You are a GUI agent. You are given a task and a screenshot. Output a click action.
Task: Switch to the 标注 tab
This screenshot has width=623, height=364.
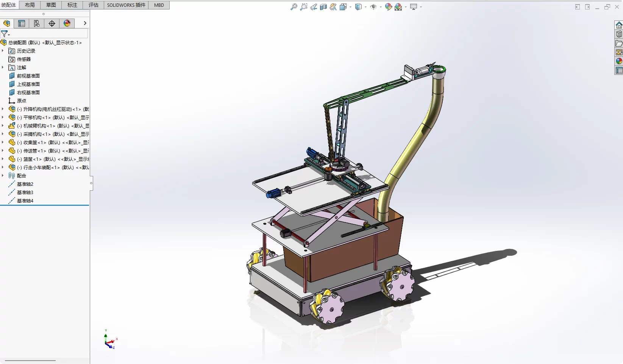[x=72, y=5]
